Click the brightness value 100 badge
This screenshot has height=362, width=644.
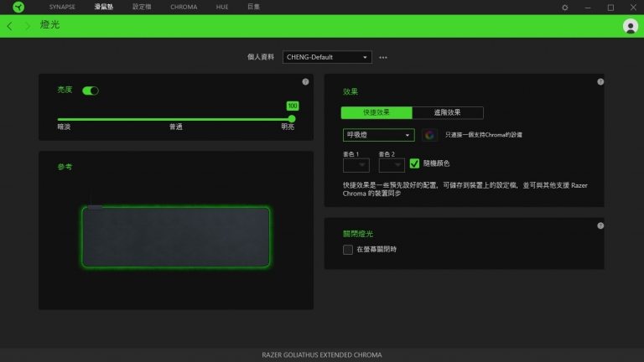(293, 106)
